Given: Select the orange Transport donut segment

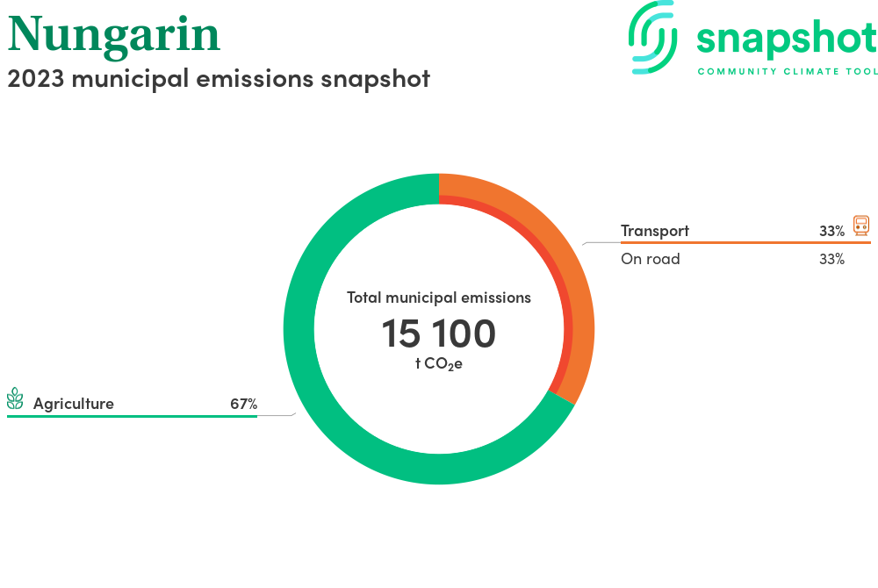Looking at the screenshot, I should pyautogui.click(x=562, y=263).
